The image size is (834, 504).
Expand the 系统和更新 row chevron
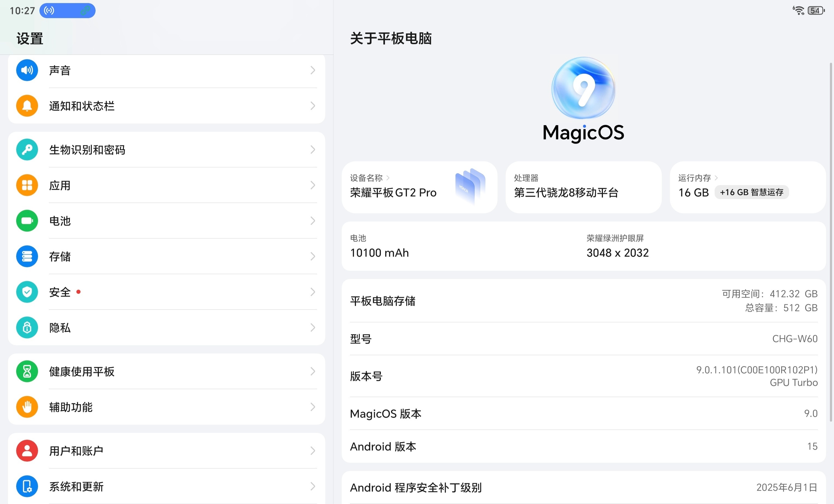[313, 486]
